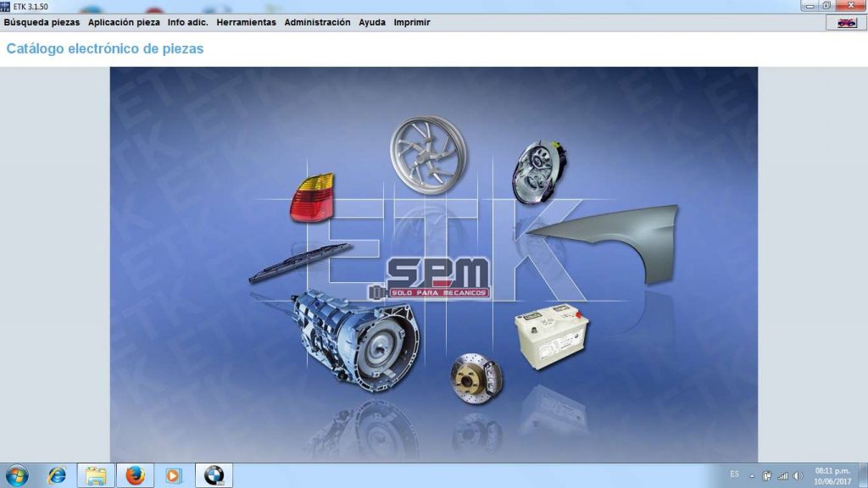The image size is (868, 488).
Task: Open the Imprimir menu
Action: [412, 23]
